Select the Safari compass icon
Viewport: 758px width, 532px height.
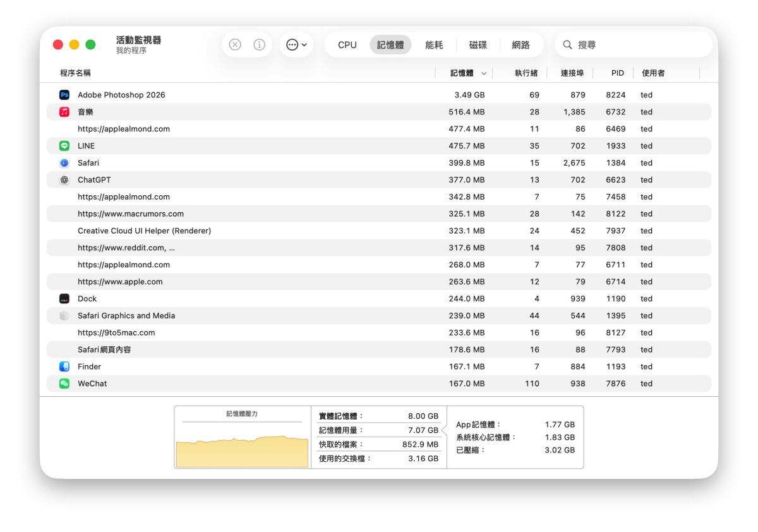pyautogui.click(x=64, y=163)
